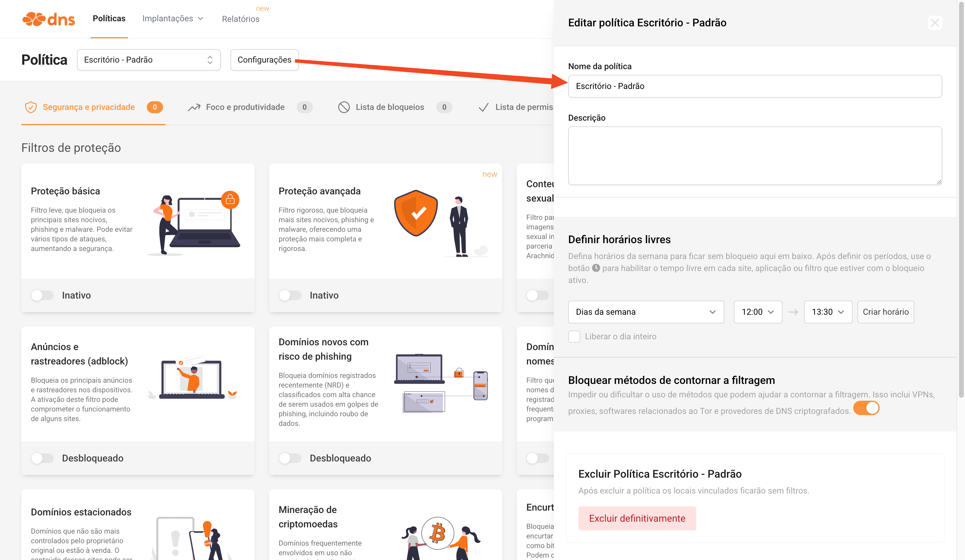Click the Excluir definitivamente button

637,518
